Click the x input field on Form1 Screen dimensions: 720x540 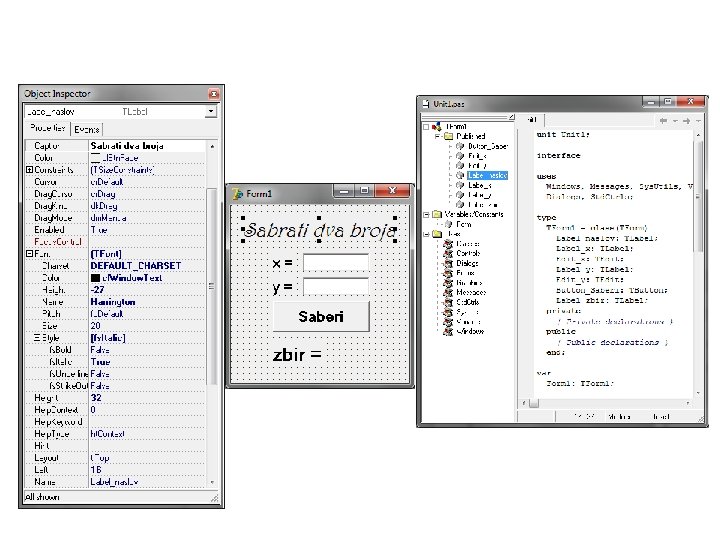pyautogui.click(x=336, y=263)
